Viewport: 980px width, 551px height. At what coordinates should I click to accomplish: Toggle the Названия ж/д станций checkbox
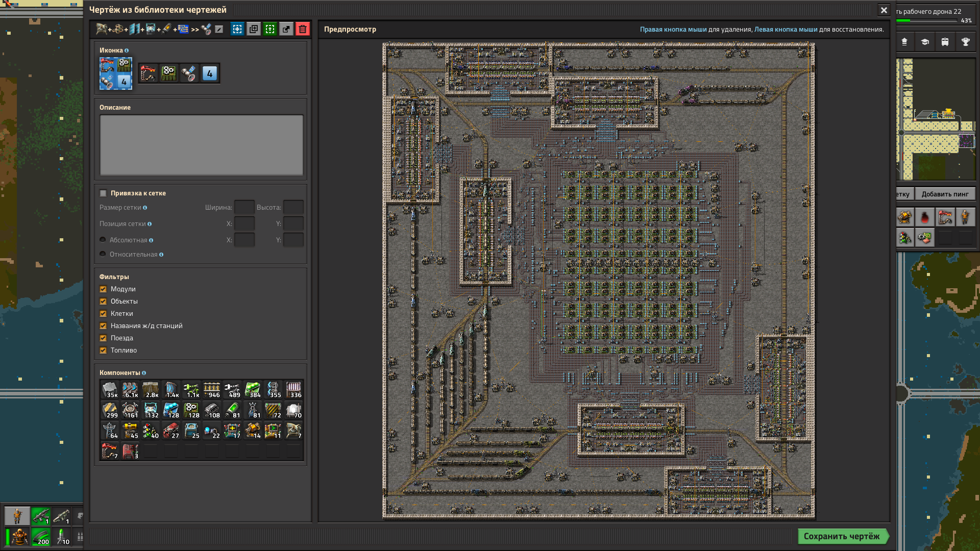[x=103, y=326]
